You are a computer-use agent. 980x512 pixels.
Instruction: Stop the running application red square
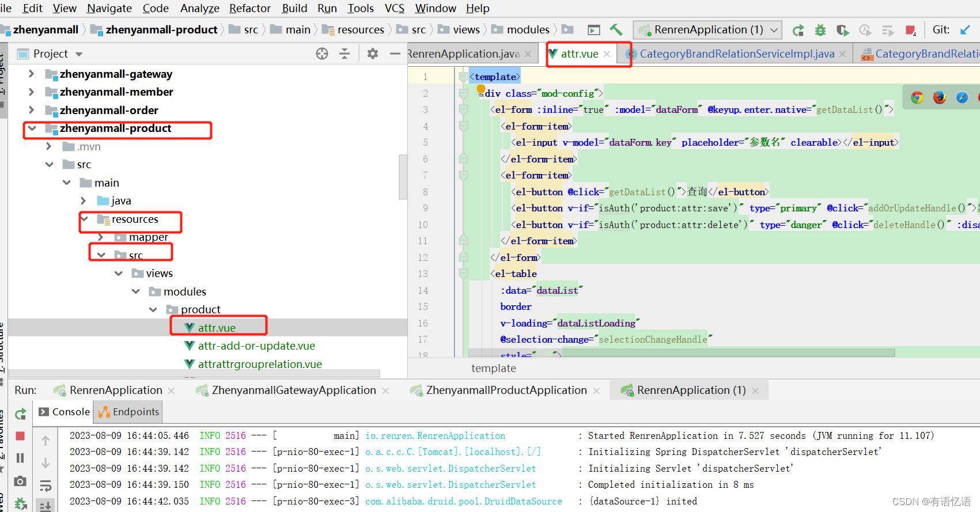(911, 30)
